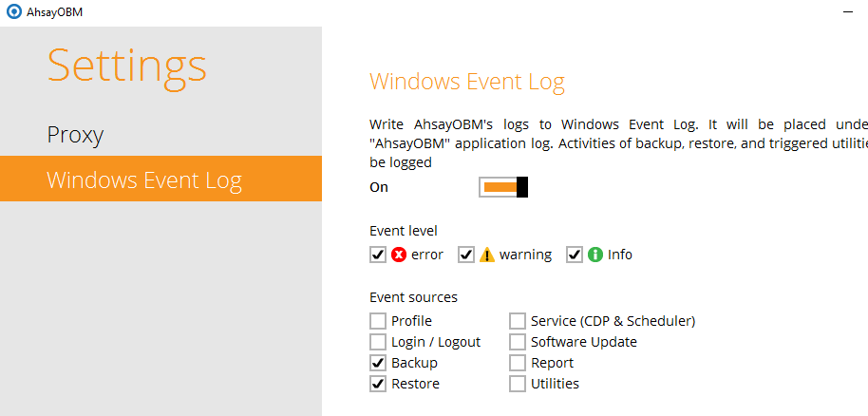Click the Settings page heading

click(x=127, y=67)
